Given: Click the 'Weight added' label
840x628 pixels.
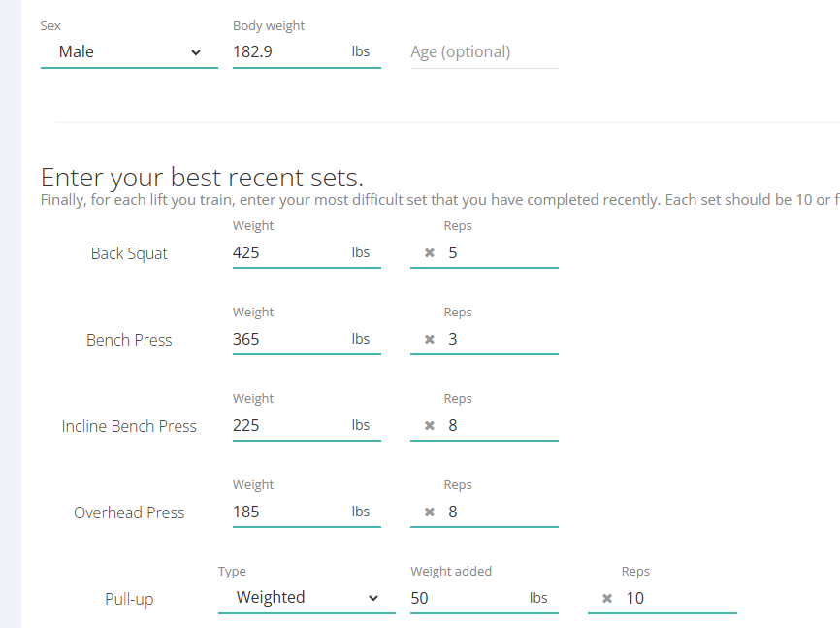Looking at the screenshot, I should 451,571.
